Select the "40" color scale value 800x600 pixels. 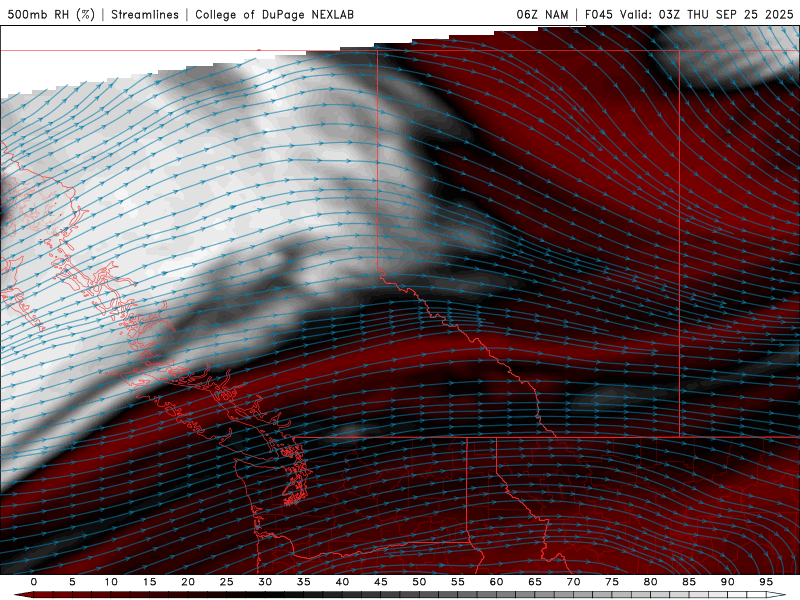tap(342, 582)
